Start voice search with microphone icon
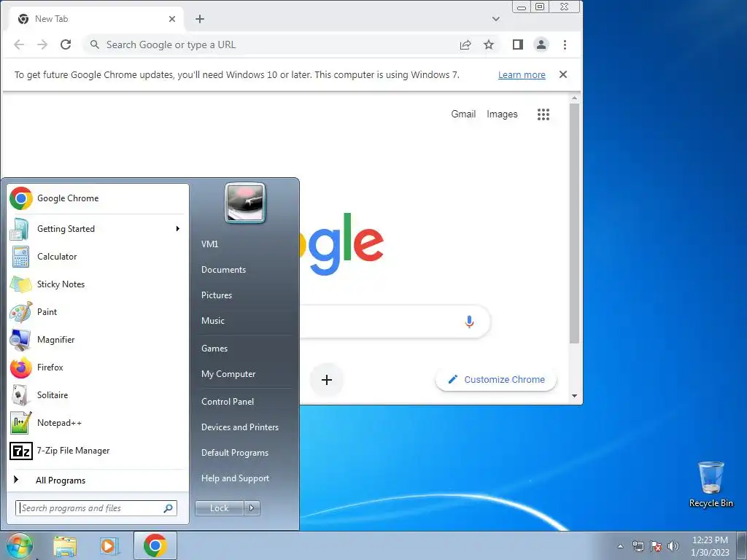Screen dimensions: 747x560 point(469,322)
